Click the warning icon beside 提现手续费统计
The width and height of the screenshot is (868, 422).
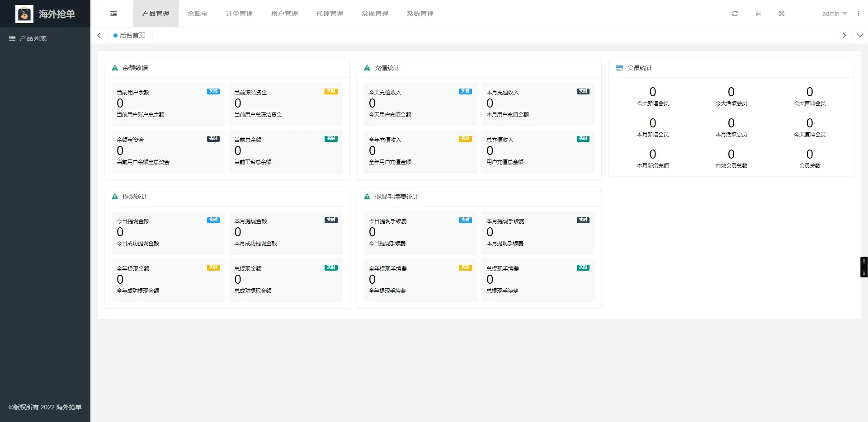click(367, 197)
